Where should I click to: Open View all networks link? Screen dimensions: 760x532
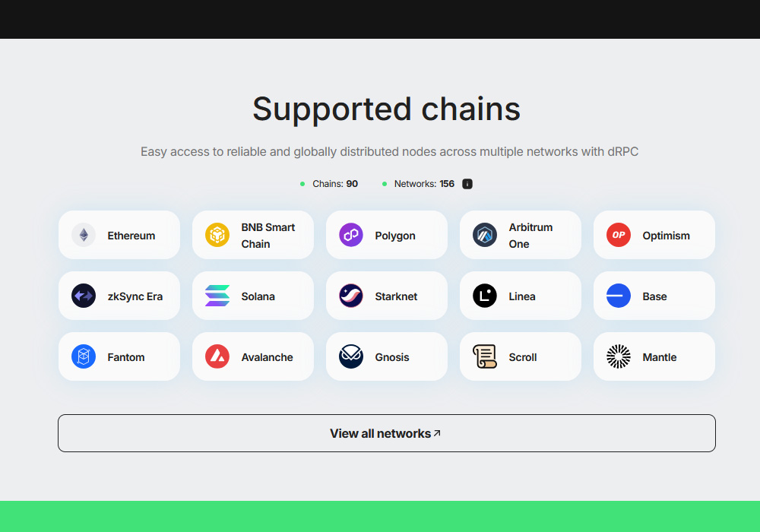pyautogui.click(x=387, y=433)
